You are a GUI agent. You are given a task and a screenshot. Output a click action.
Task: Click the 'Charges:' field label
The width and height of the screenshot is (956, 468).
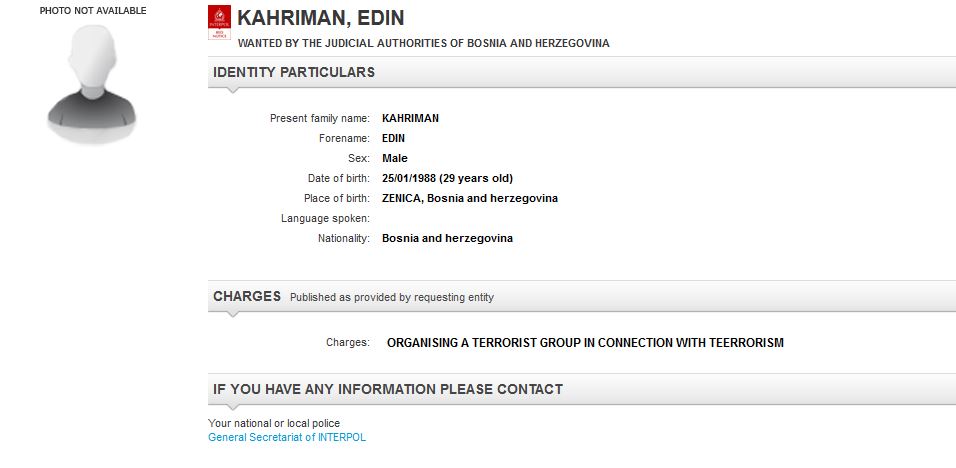tap(347, 342)
